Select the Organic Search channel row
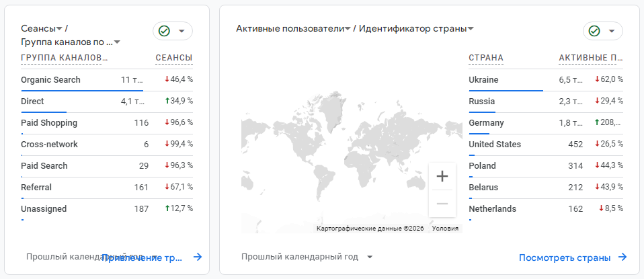The width and height of the screenshot is (644, 279). 50,80
